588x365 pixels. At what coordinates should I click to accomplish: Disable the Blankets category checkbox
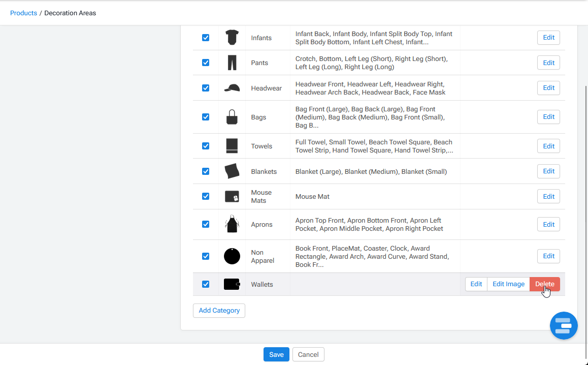tap(206, 171)
